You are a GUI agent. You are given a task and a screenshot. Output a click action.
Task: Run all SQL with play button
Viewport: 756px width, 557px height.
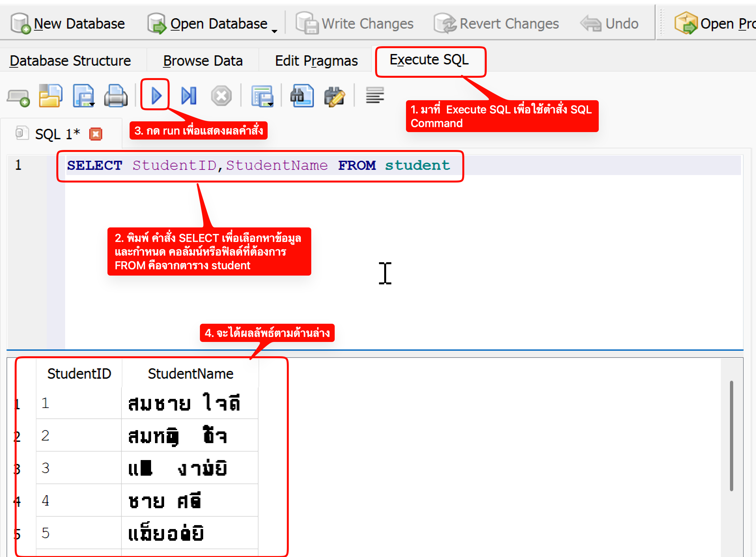coord(156,96)
